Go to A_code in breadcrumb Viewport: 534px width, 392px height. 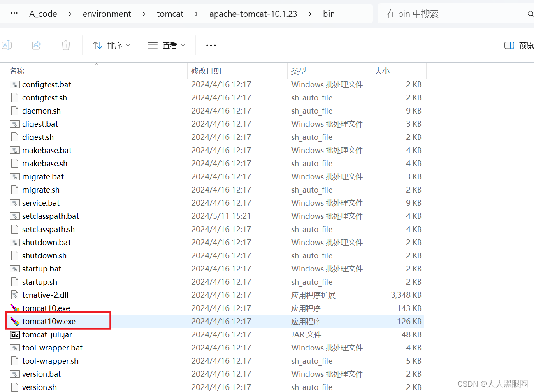tap(43, 14)
